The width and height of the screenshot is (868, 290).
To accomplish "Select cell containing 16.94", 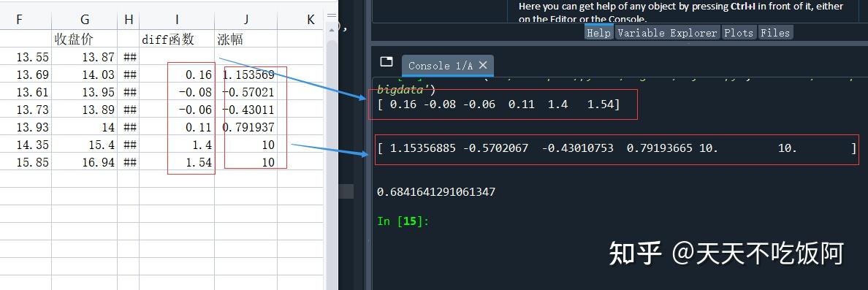I will pos(85,163).
